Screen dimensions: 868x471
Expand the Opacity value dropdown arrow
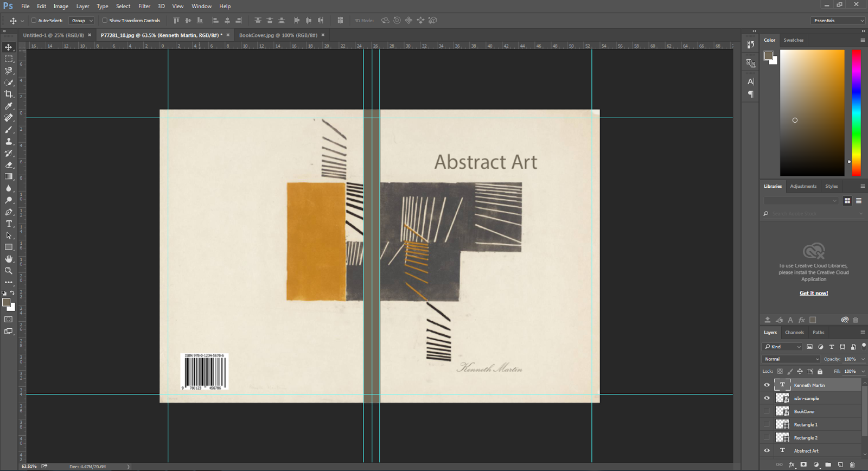click(x=863, y=359)
